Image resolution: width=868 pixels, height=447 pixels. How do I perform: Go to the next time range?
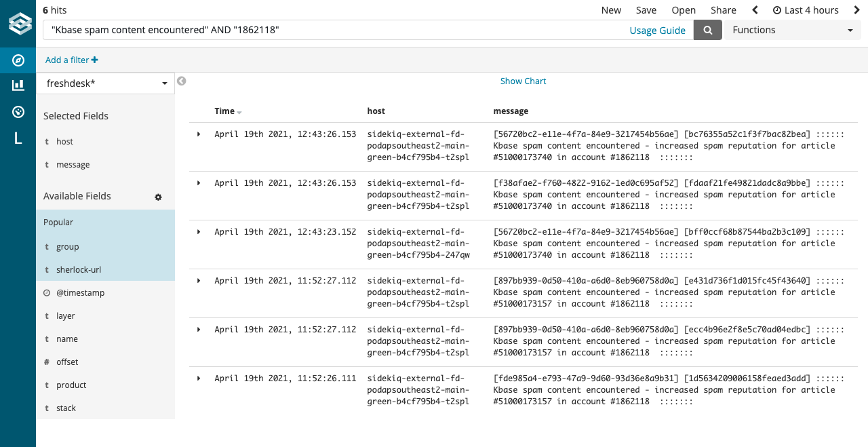857,10
